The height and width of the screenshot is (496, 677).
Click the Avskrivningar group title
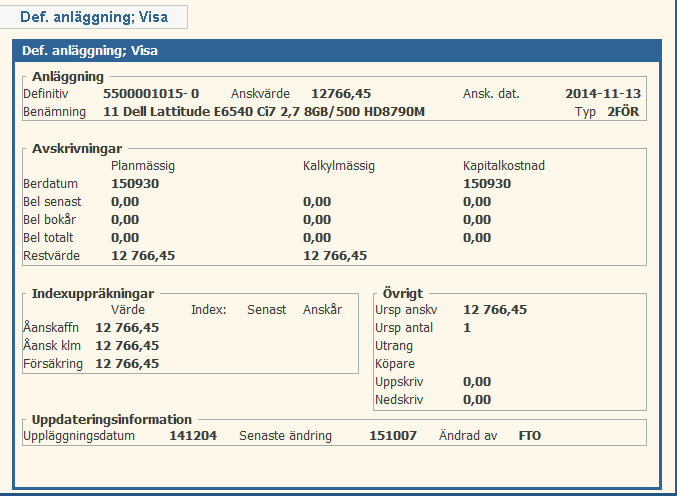pyautogui.click(x=77, y=149)
